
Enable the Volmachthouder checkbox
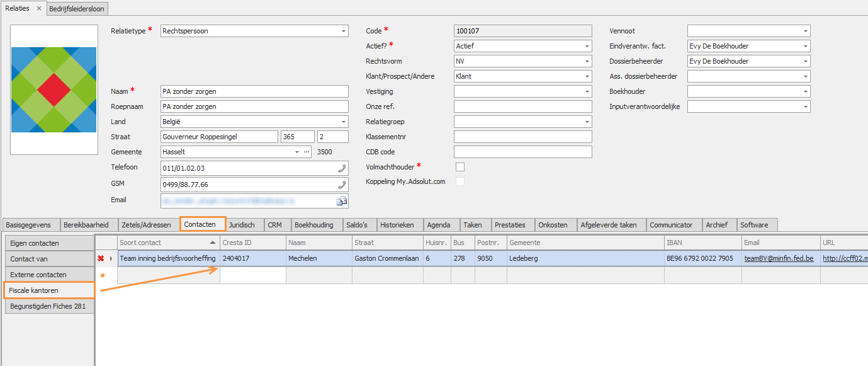click(460, 167)
